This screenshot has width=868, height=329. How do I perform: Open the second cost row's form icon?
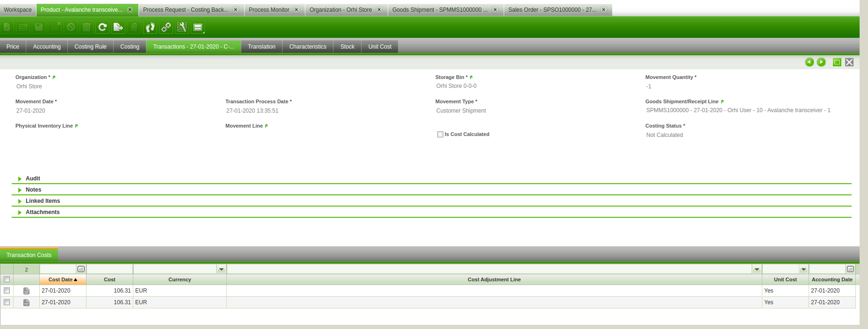[x=27, y=302]
